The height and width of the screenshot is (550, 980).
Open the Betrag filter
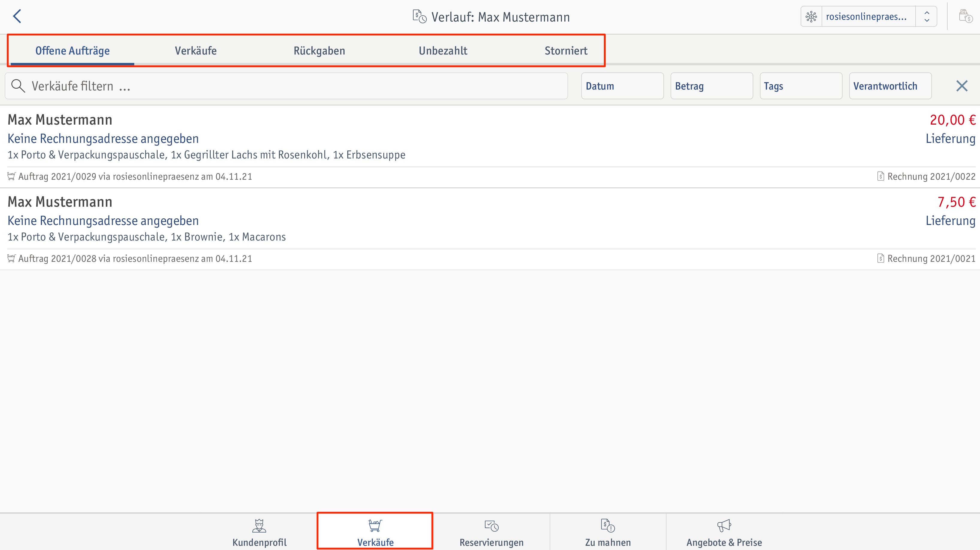coord(711,86)
